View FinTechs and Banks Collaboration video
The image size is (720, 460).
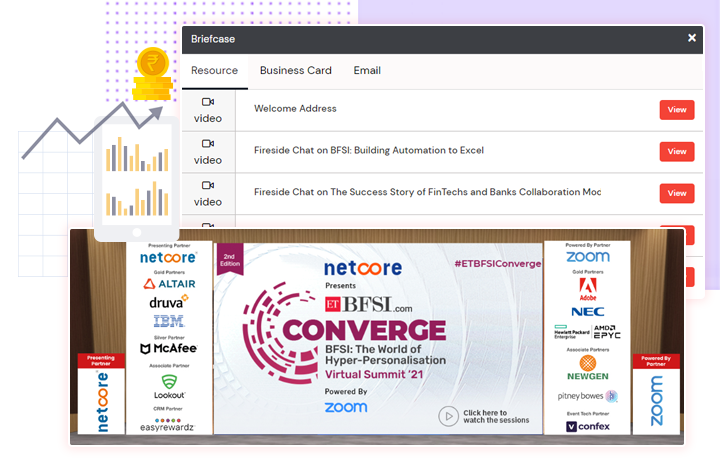tap(677, 194)
